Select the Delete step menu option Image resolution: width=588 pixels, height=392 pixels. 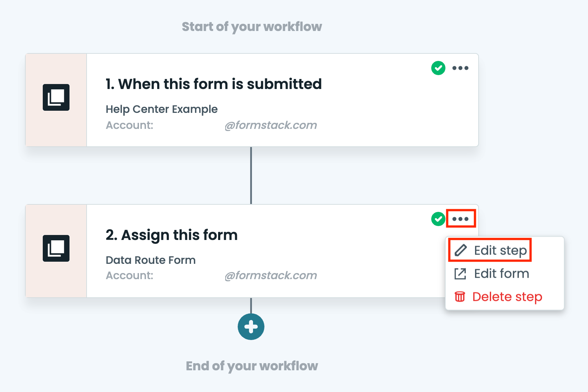(x=507, y=297)
